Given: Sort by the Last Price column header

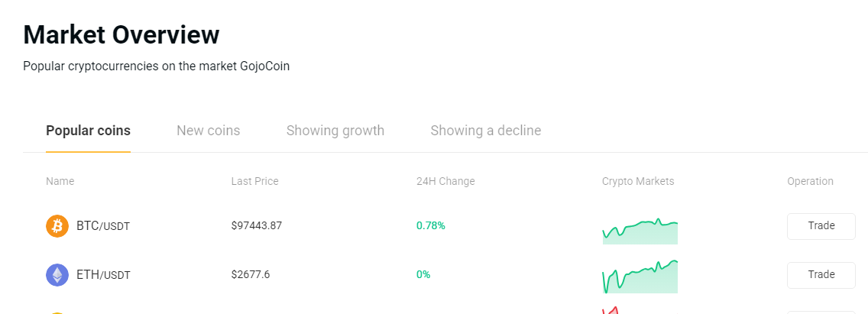Looking at the screenshot, I should coord(254,182).
